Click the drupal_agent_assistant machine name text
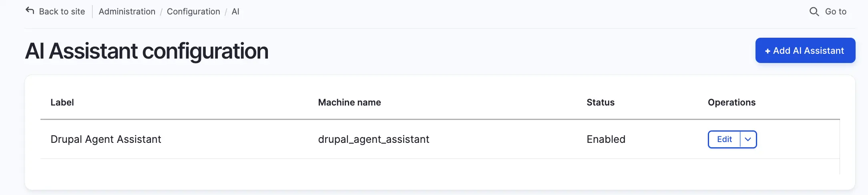This screenshot has width=868, height=195. (x=374, y=139)
